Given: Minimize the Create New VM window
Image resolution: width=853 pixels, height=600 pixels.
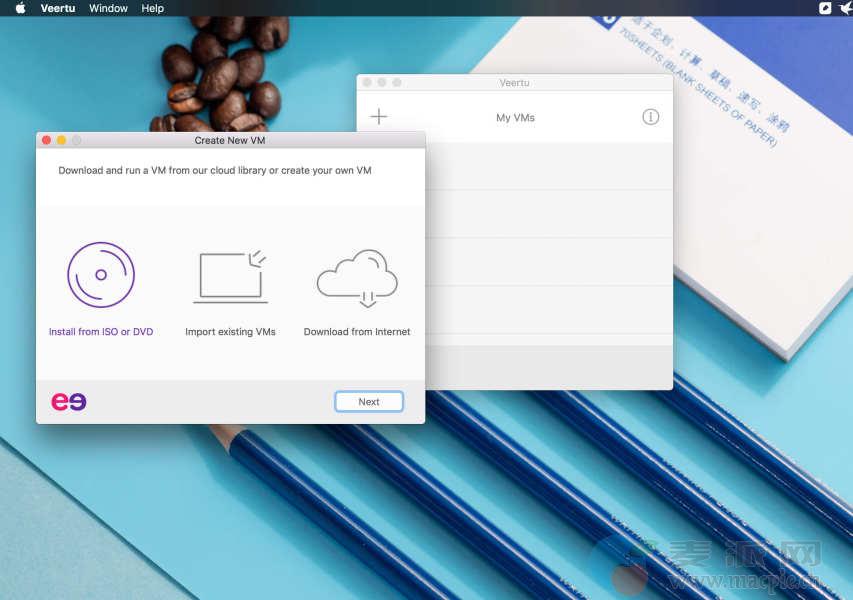Looking at the screenshot, I should 61,141.
